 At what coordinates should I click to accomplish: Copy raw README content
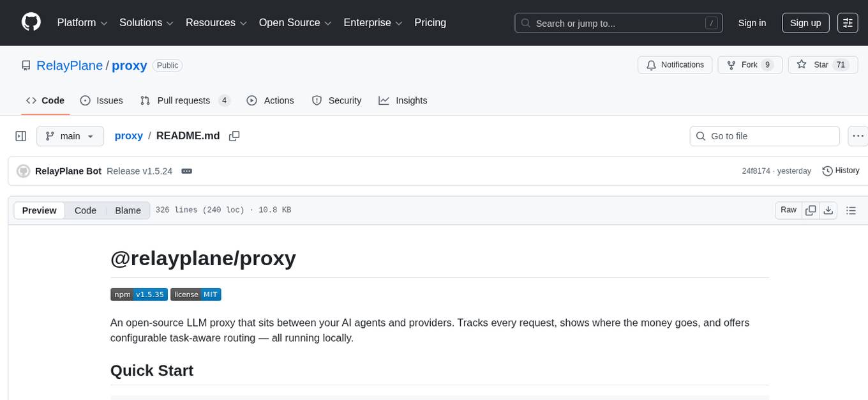(x=811, y=210)
